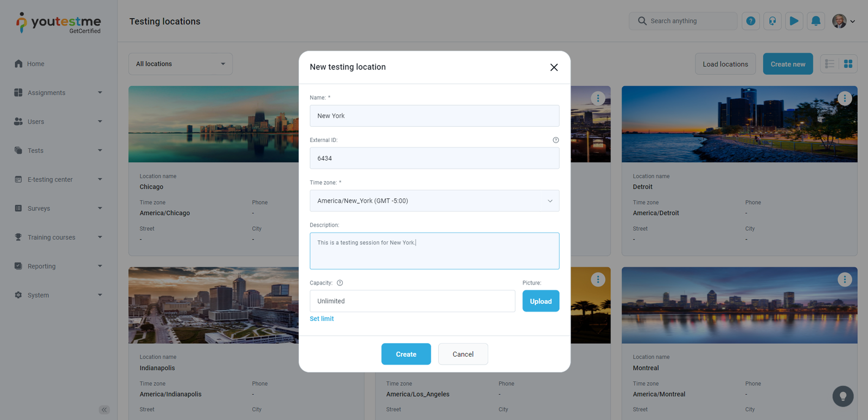Expand the System menu arrow
Screen dimensions: 868x420
tap(100, 295)
